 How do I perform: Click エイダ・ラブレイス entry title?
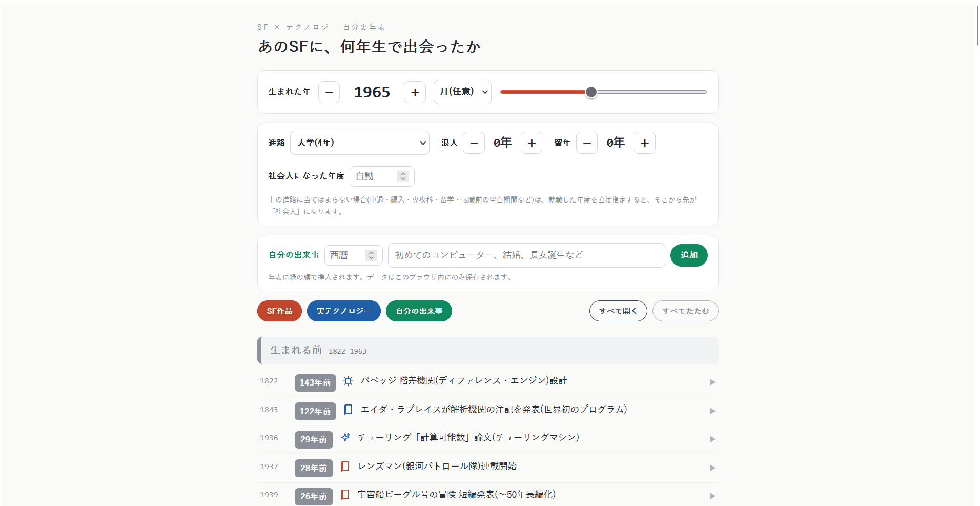(x=494, y=410)
